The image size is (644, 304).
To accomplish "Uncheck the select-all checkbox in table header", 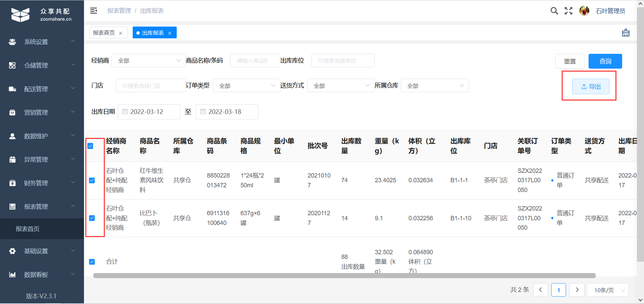I will click(91, 146).
